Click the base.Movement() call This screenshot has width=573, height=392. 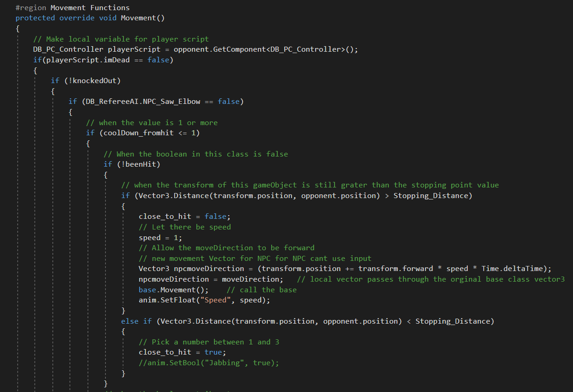tap(173, 289)
